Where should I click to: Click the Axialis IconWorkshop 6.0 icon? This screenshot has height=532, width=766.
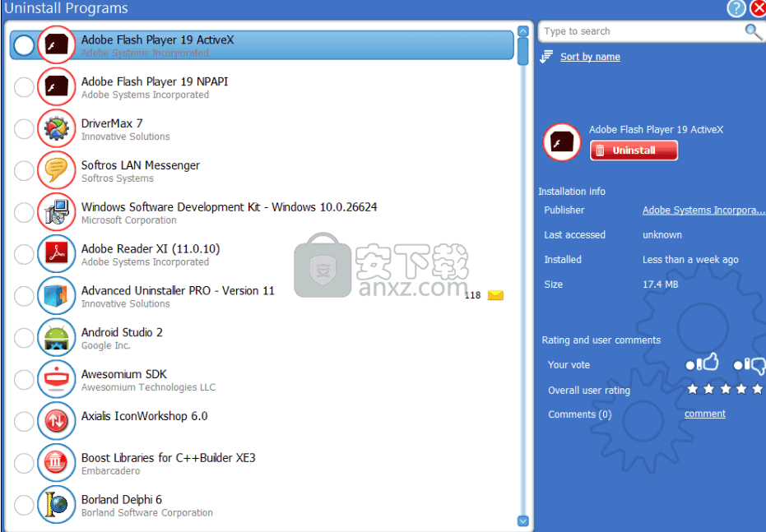click(x=56, y=421)
